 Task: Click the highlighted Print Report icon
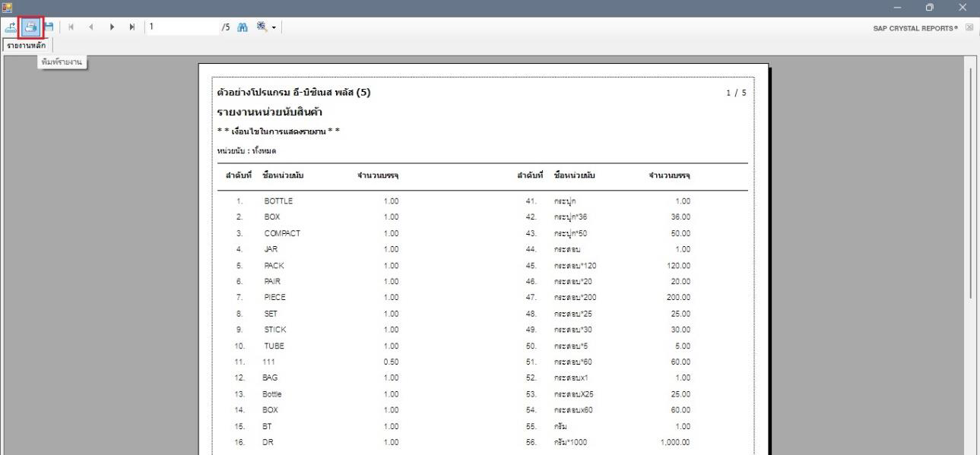tap(30, 27)
